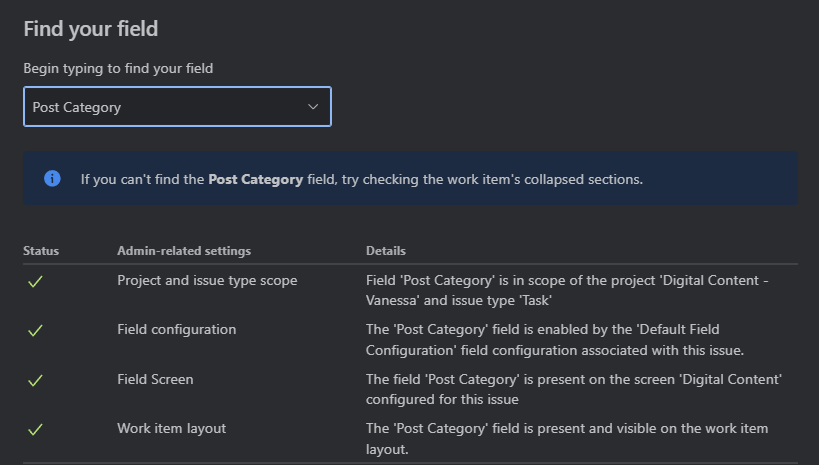Select the Field Screen row label

click(x=155, y=379)
